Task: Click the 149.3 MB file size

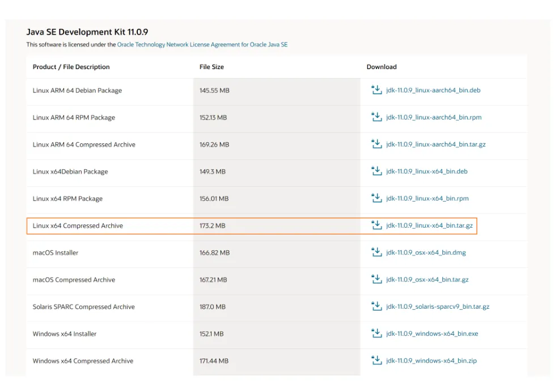Action: [x=213, y=172]
